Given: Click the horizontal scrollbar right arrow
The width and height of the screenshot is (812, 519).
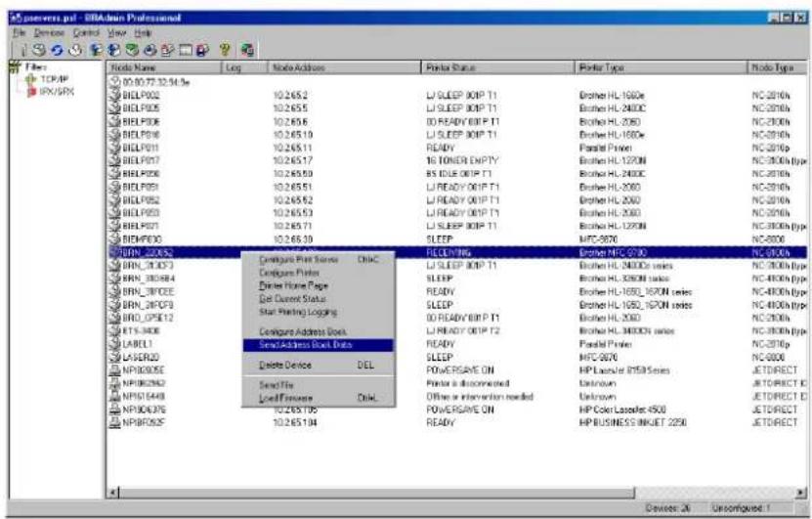Looking at the screenshot, I should (800, 492).
